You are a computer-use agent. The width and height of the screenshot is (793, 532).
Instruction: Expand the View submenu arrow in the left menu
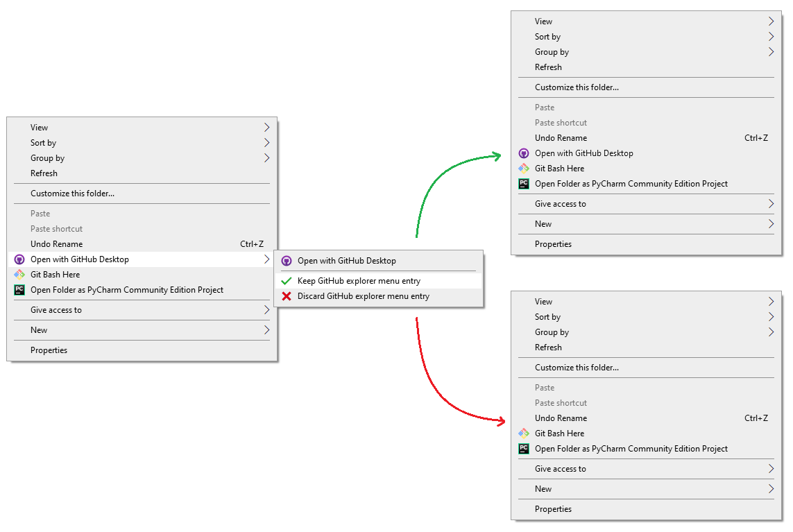pyautogui.click(x=266, y=128)
